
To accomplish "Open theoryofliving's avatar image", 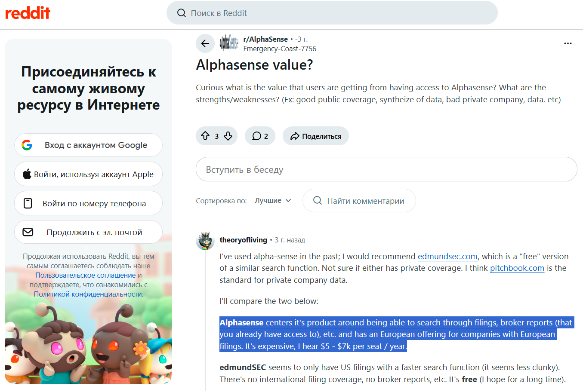I will (205, 241).
